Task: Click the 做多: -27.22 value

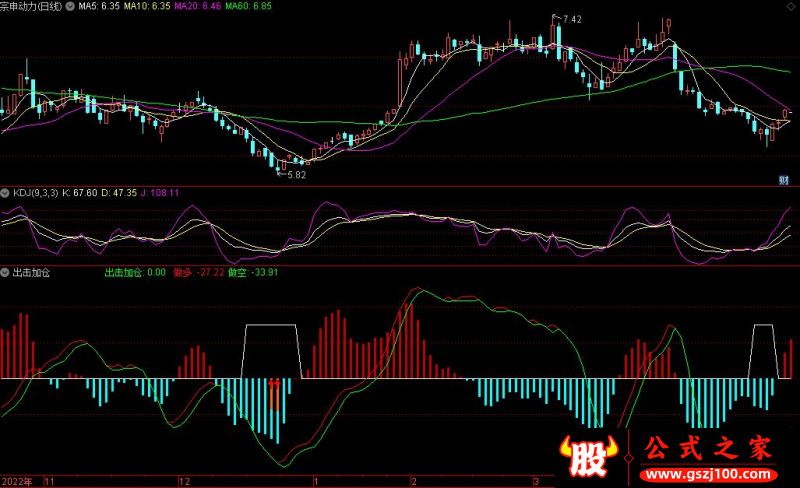Action: tap(198, 273)
